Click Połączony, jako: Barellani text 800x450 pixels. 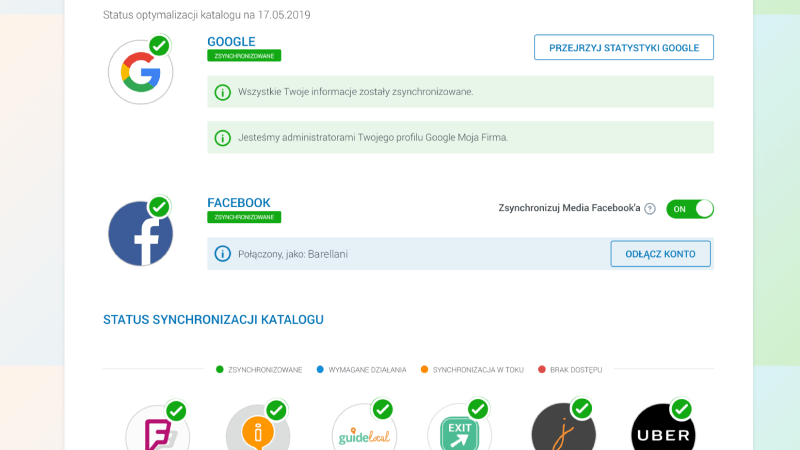coord(293,254)
